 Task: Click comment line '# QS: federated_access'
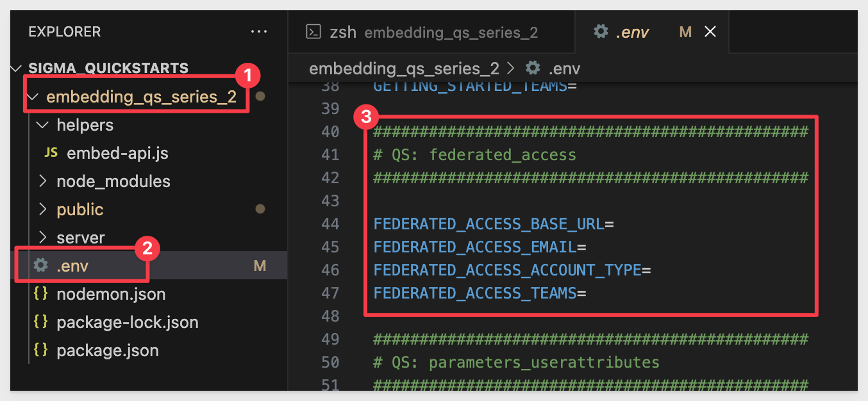(474, 155)
